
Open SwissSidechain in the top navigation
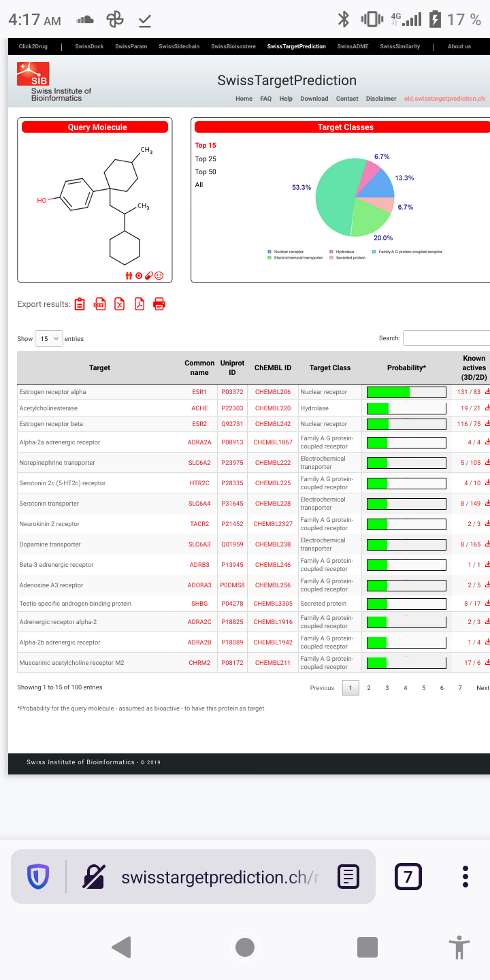coord(180,46)
